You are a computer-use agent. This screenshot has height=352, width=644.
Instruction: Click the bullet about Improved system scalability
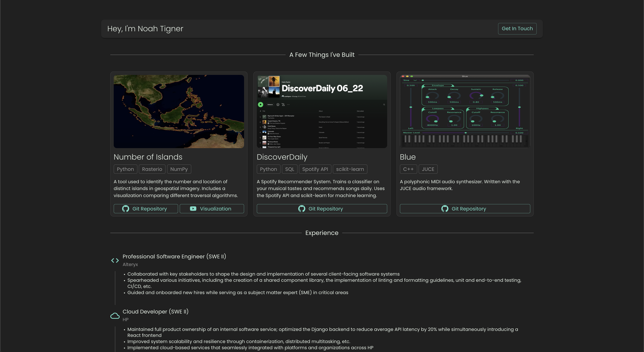point(239,341)
